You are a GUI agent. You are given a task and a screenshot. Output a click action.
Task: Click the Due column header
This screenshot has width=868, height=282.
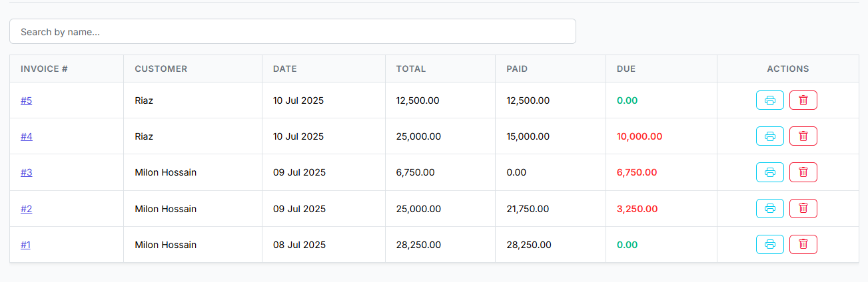pos(626,69)
